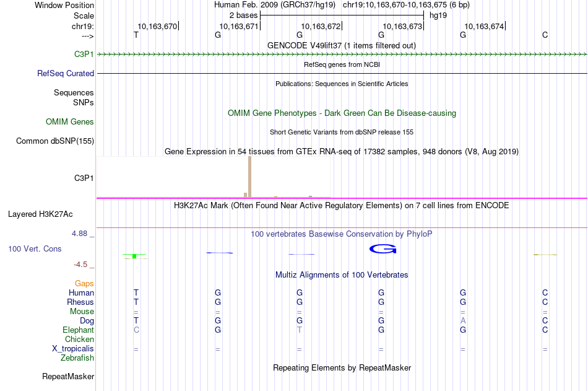Click the 'OMIM Genes' side label
This screenshot has width=588, height=391.
(x=70, y=121)
